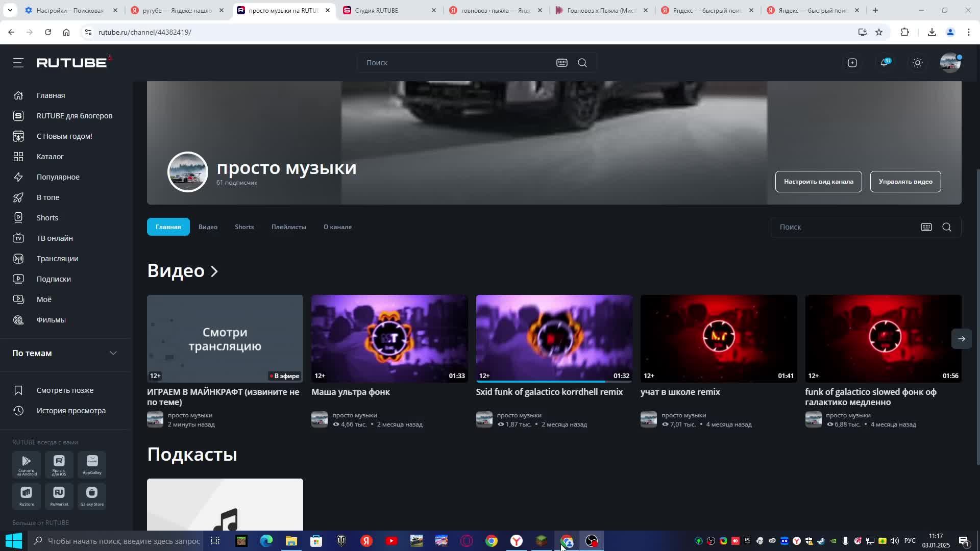The height and width of the screenshot is (551, 980).
Task: Click next arrow in video carousel
Action: [x=961, y=339]
